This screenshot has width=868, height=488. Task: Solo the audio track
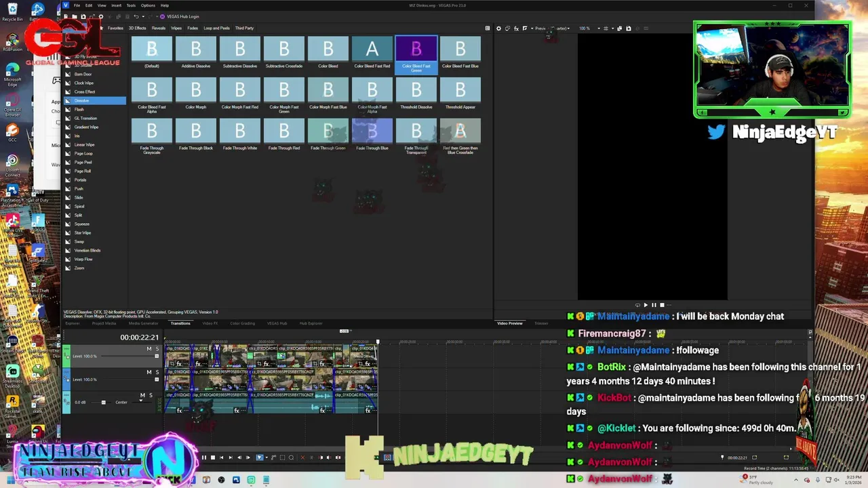pos(151,395)
